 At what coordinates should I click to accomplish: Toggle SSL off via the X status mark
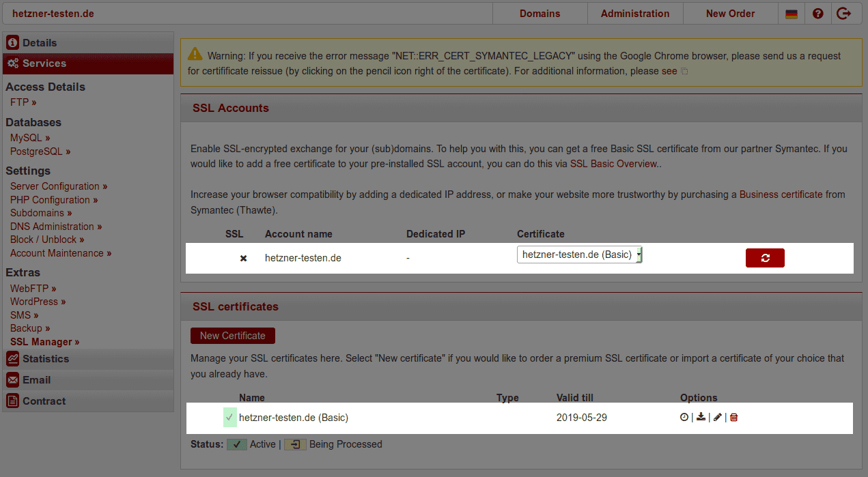243,257
